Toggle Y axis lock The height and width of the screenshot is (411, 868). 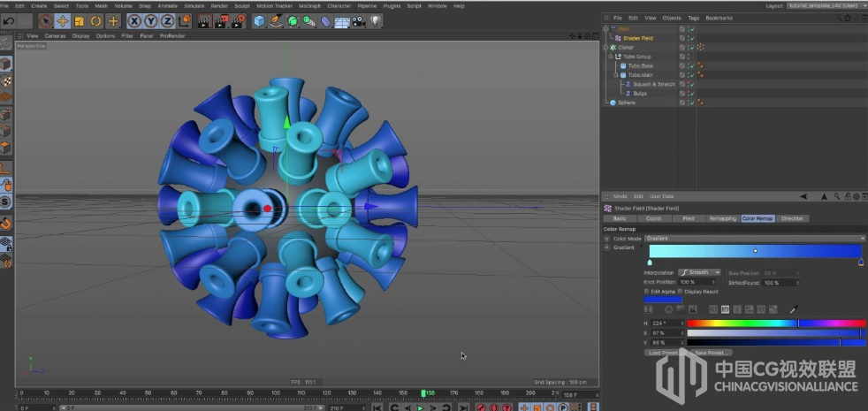[150, 21]
